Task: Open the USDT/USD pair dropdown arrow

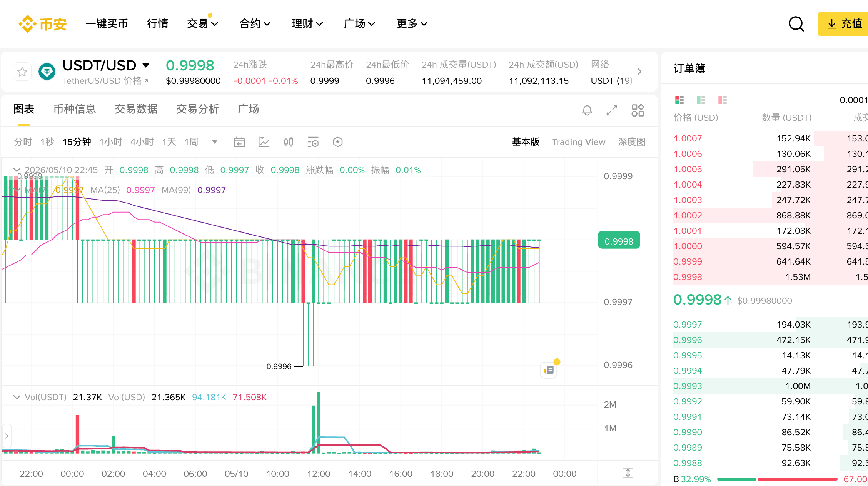Action: [x=146, y=65]
